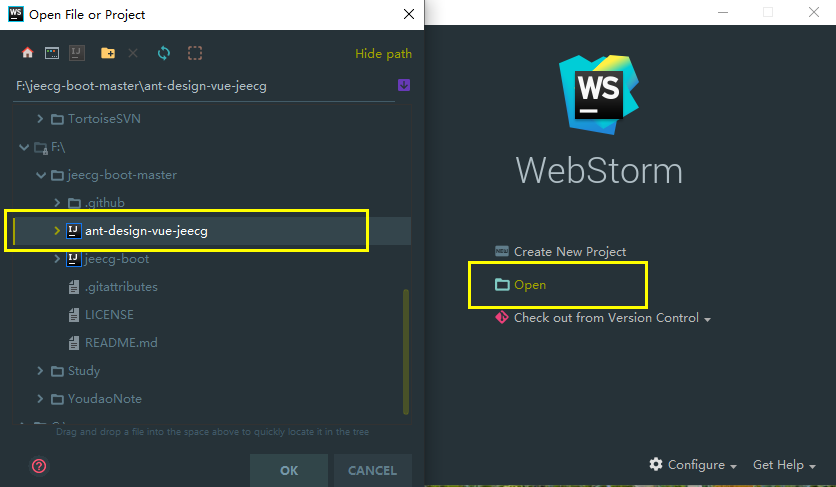This screenshot has width=836, height=487.
Task: Select the LICENSE file
Action: (x=212, y=315)
